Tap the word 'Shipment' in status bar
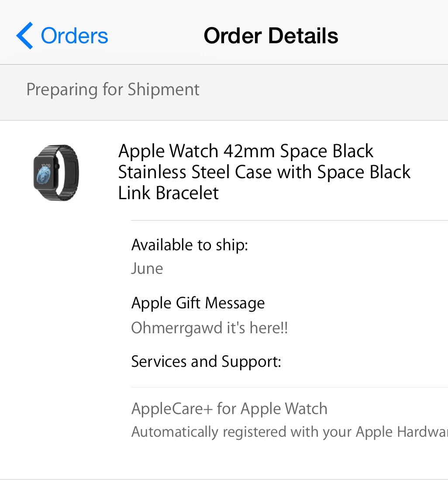Screen dimensions: 448x480 163,90
